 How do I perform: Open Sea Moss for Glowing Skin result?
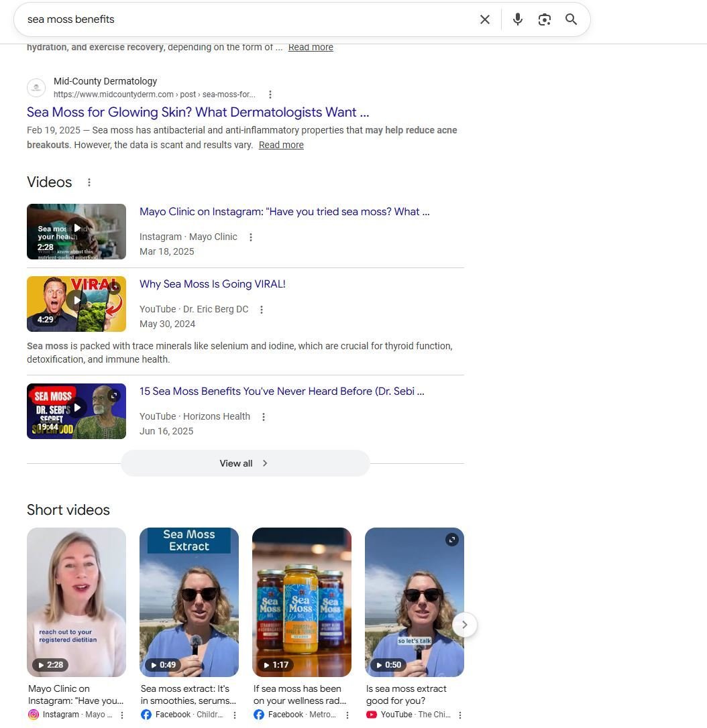(x=198, y=113)
